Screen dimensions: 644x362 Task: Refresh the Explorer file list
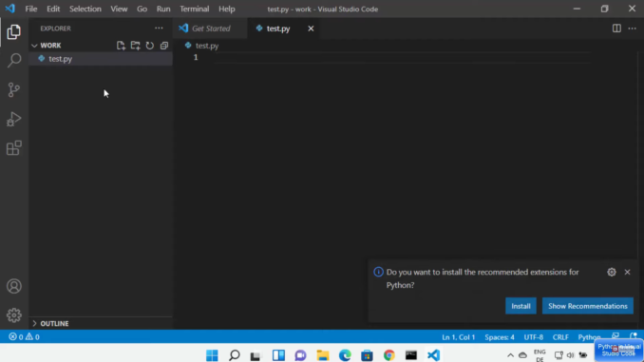[150, 46]
